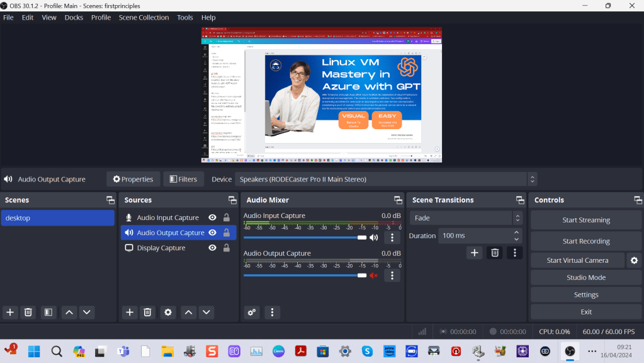Click Start Virtual Camera button
The width and height of the screenshot is (644, 363).
pos(577,260)
